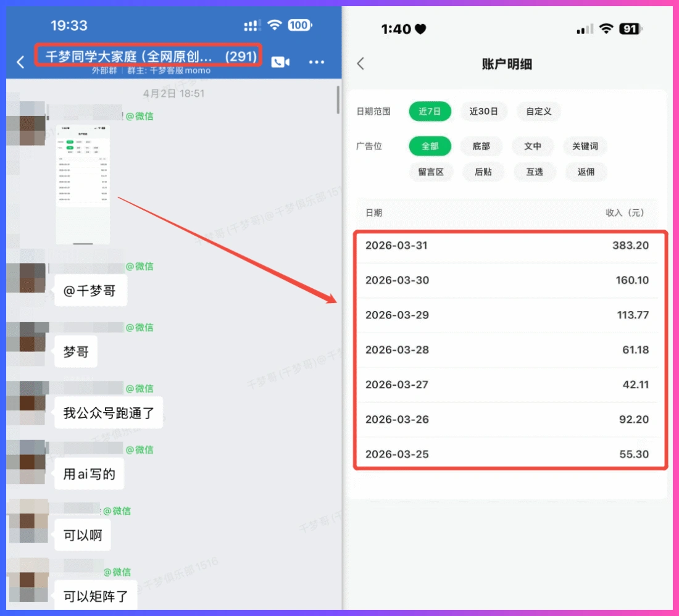Tap the 可以啊 message bubble

[x=83, y=535]
